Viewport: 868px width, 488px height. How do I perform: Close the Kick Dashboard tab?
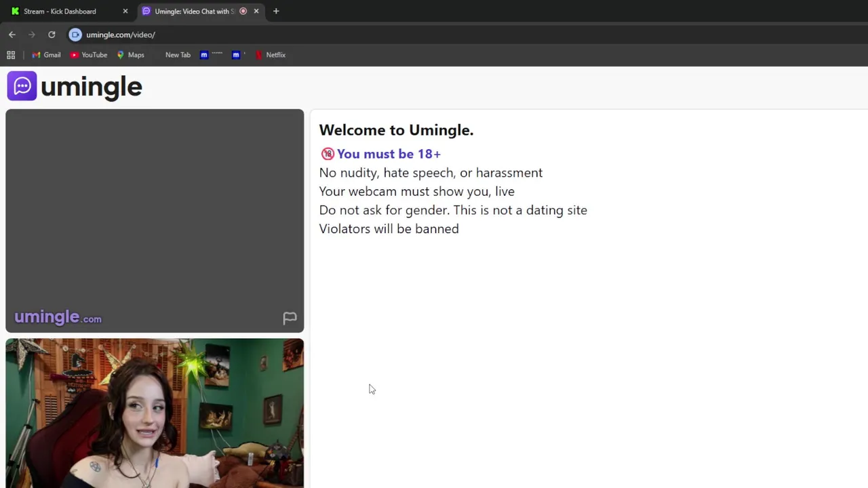tap(125, 11)
